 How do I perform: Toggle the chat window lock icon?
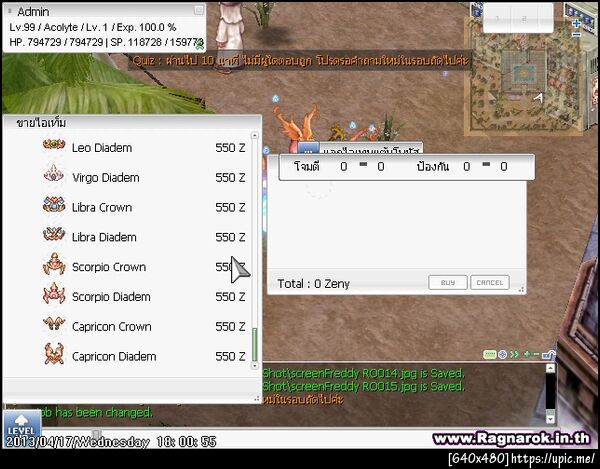point(549,355)
